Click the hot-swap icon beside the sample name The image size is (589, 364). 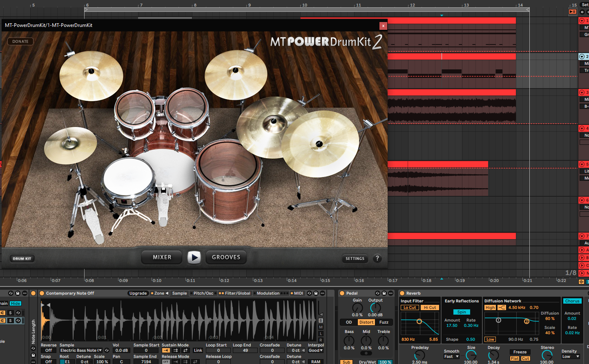[x=107, y=351]
